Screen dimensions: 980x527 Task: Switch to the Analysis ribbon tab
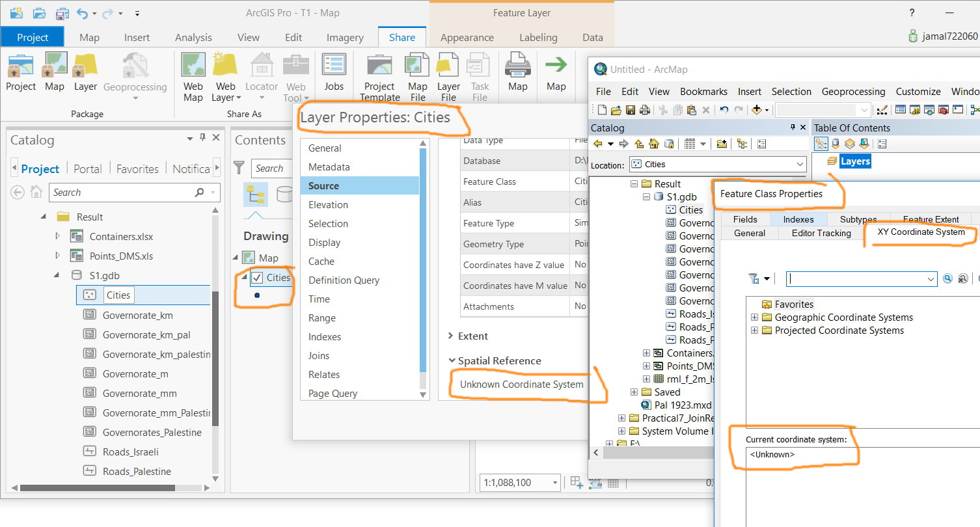click(194, 38)
